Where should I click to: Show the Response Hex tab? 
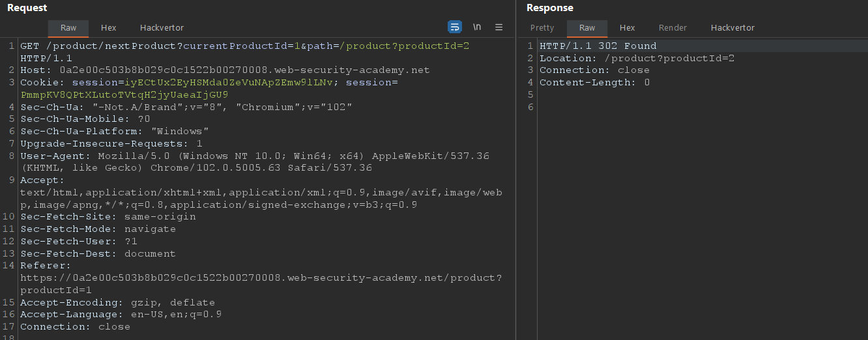tap(627, 28)
